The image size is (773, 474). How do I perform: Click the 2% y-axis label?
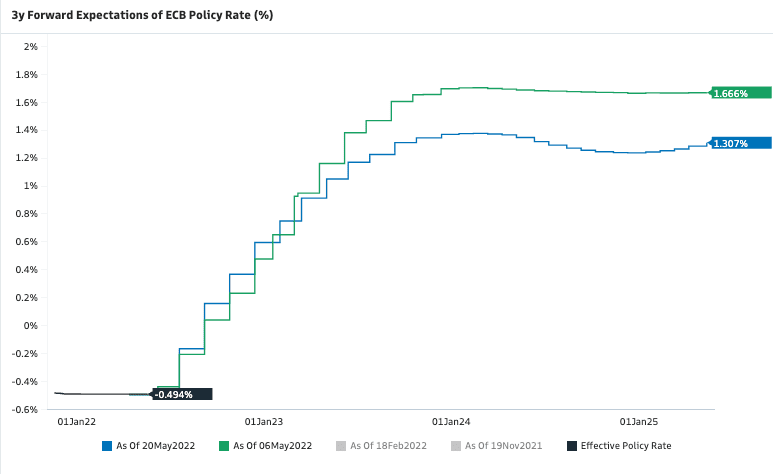point(30,47)
